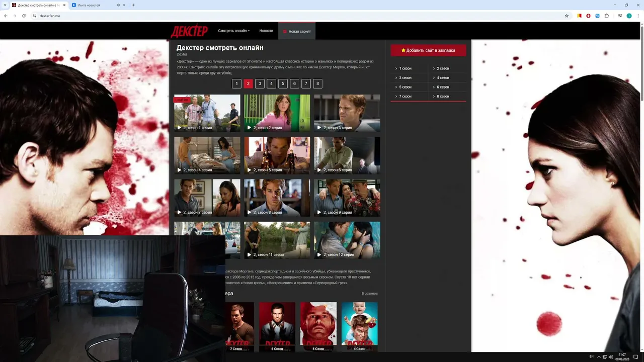Show hidden system tray icons
Image resolution: width=644 pixels, height=362 pixels.
click(x=598, y=356)
